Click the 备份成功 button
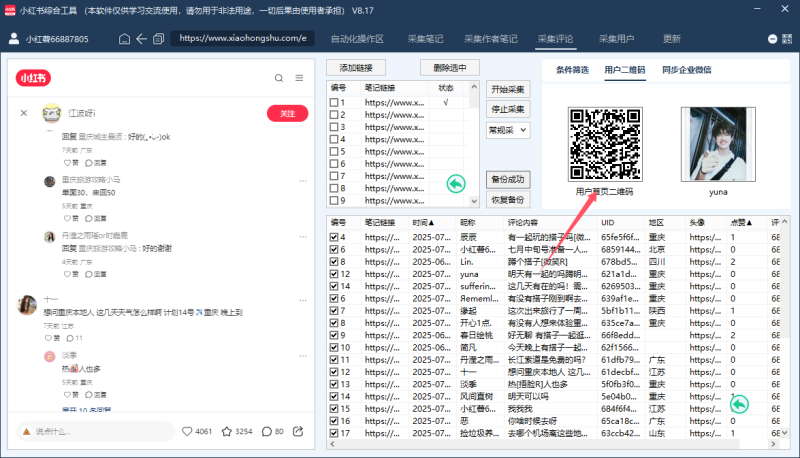 pos(508,180)
